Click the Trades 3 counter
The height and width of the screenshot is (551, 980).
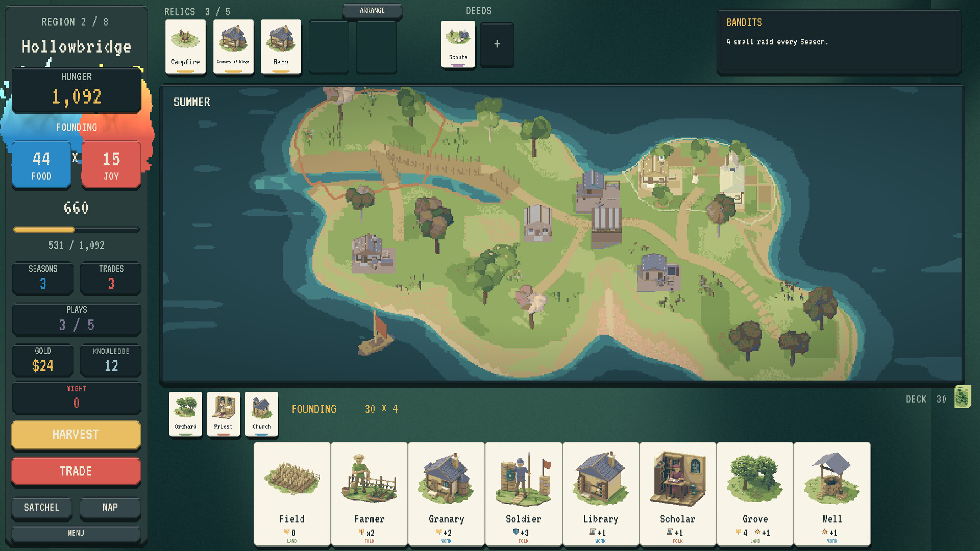[x=111, y=278]
